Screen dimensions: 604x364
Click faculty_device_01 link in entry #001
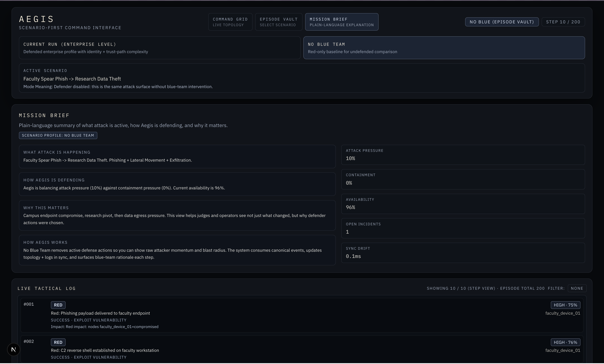[563, 313]
